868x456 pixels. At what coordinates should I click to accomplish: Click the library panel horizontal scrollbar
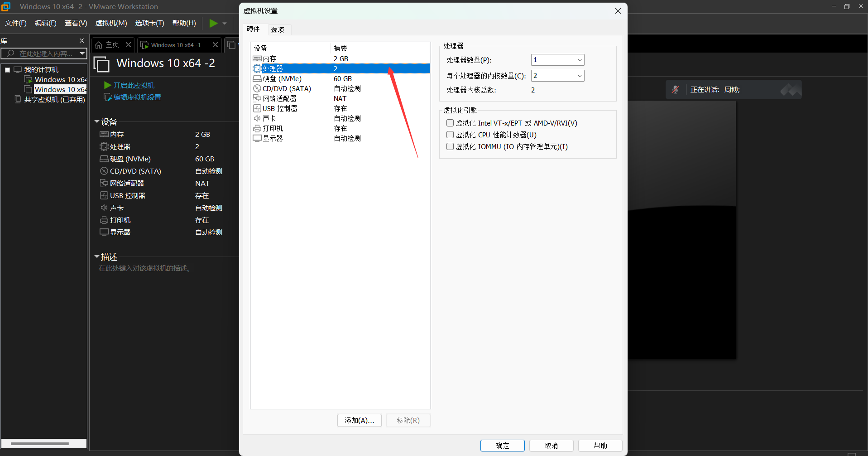pos(40,444)
